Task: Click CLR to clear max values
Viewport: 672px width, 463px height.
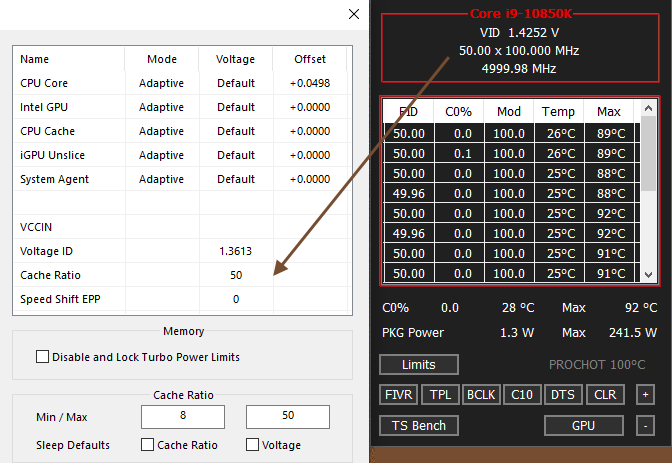Action: click(605, 394)
